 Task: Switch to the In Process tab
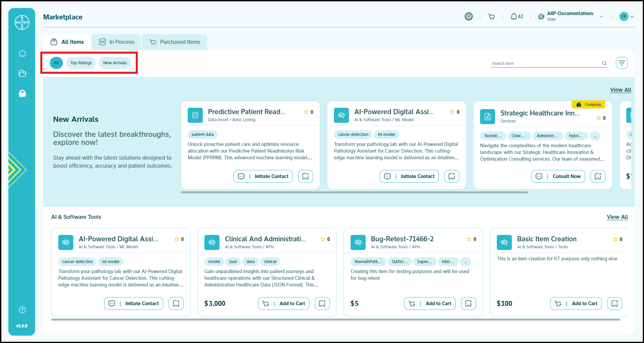click(x=116, y=42)
